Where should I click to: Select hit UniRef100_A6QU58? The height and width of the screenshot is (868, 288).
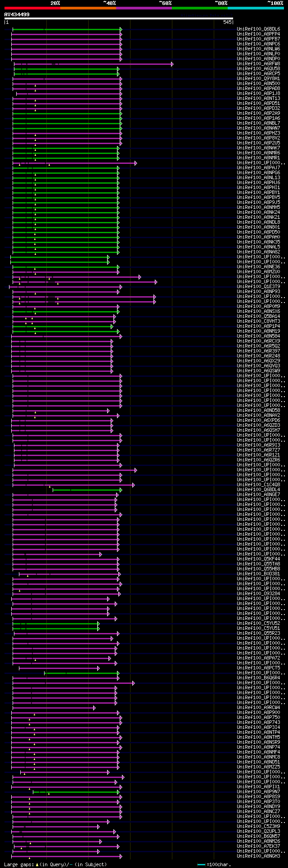[x=258, y=68]
